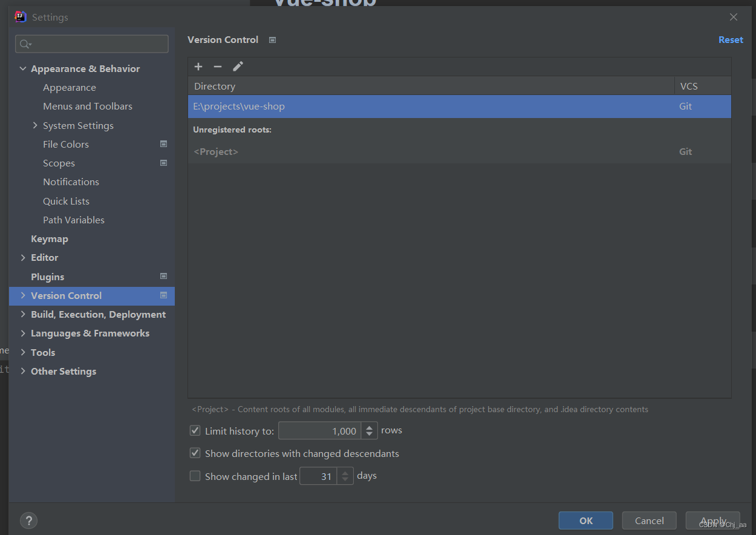Focus the settings search field

point(92,44)
